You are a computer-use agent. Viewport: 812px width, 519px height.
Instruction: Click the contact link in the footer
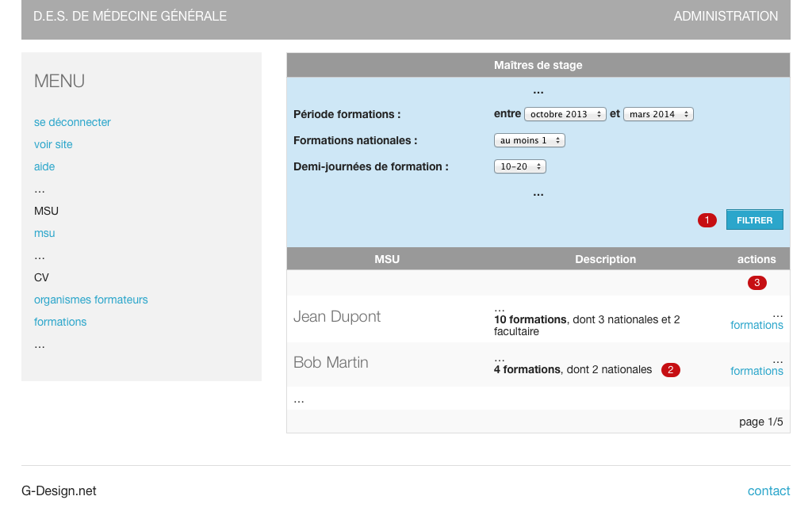[x=768, y=490]
